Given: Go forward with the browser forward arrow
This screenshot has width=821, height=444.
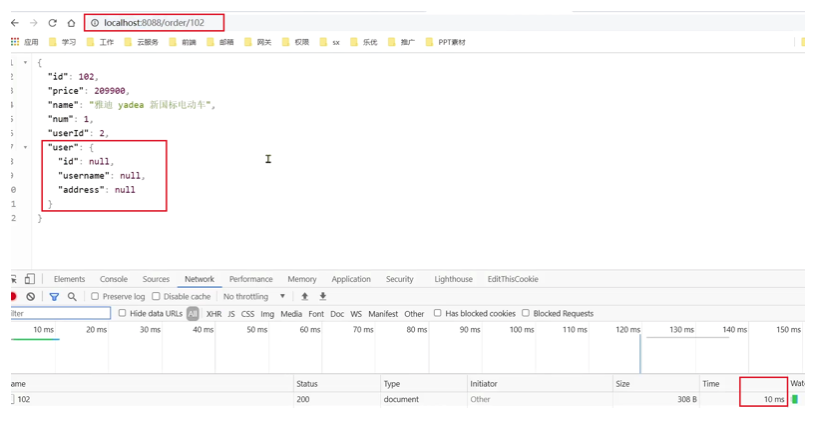Looking at the screenshot, I should pos(34,23).
